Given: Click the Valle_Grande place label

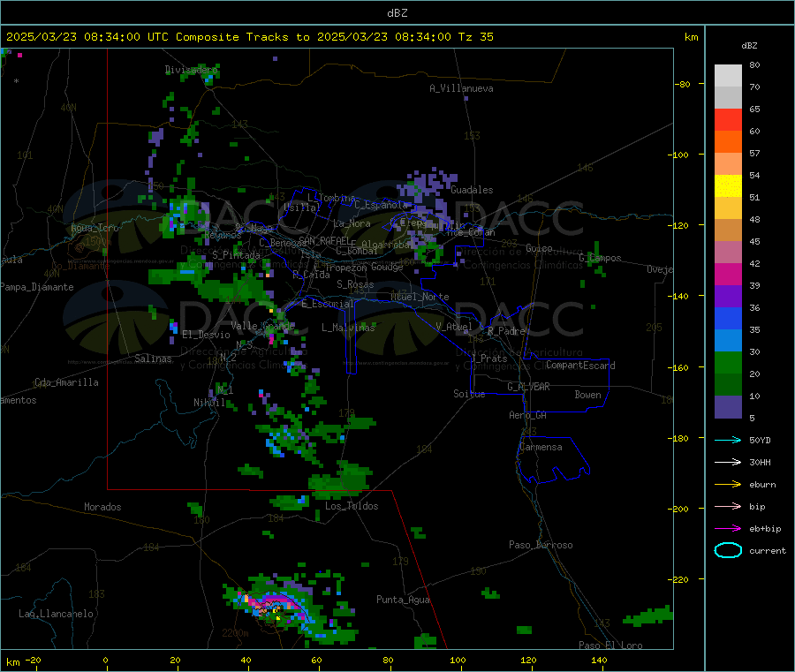Looking at the screenshot, I should (x=262, y=326).
